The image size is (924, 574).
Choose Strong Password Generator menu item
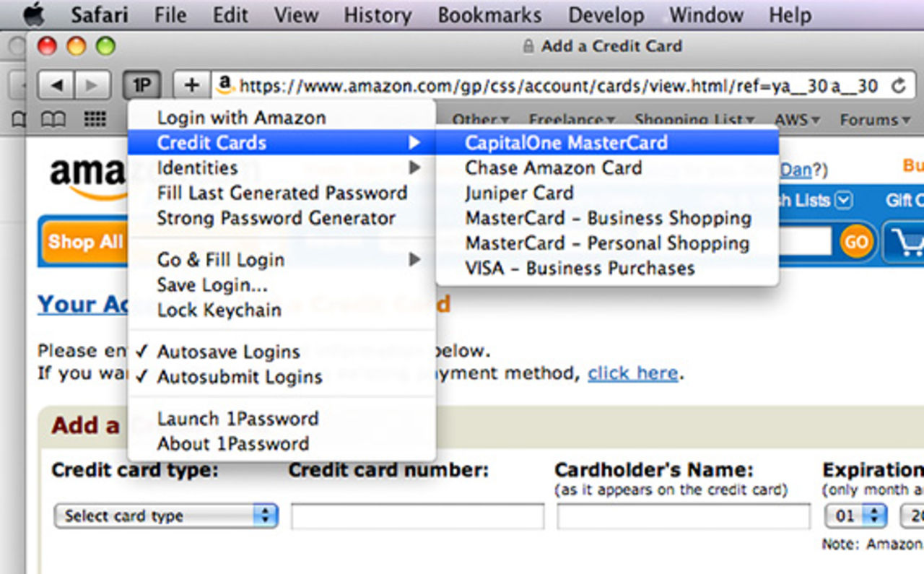276,218
